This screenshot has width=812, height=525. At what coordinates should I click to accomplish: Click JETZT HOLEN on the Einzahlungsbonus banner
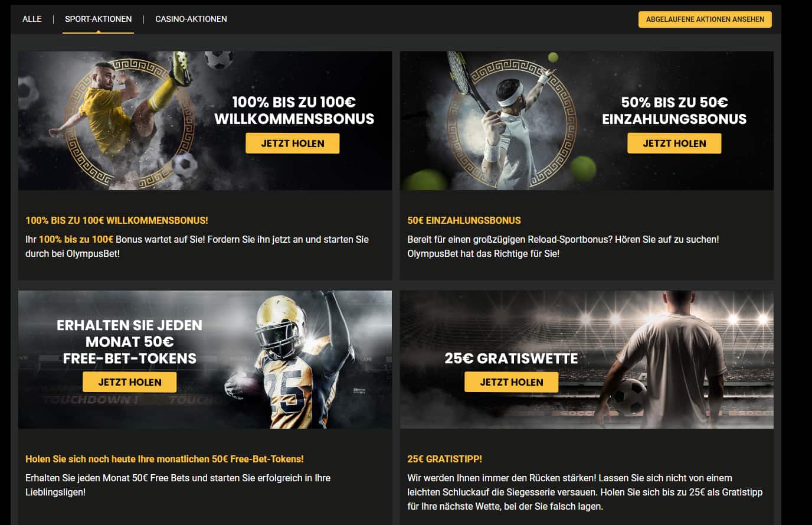coord(674,144)
